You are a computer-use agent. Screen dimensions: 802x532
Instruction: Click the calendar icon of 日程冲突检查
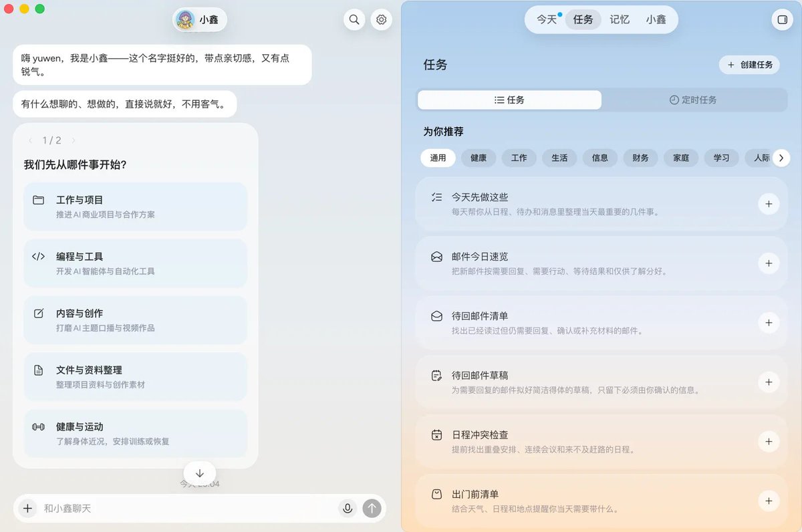436,435
